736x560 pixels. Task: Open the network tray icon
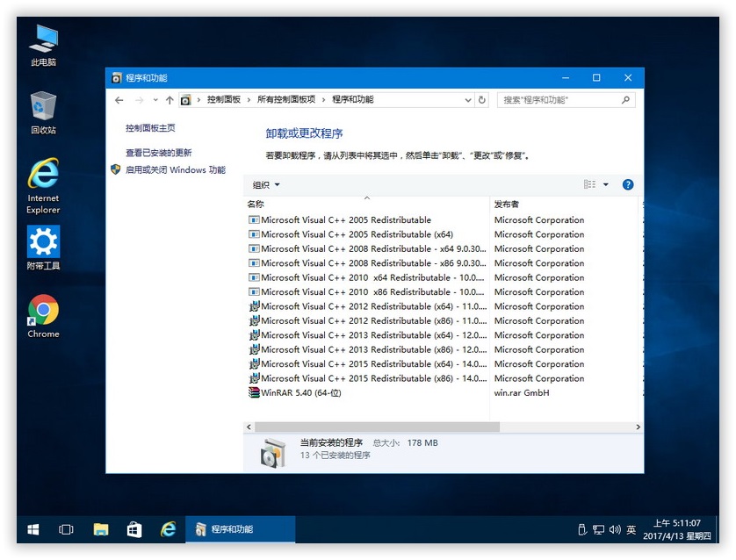point(598,529)
